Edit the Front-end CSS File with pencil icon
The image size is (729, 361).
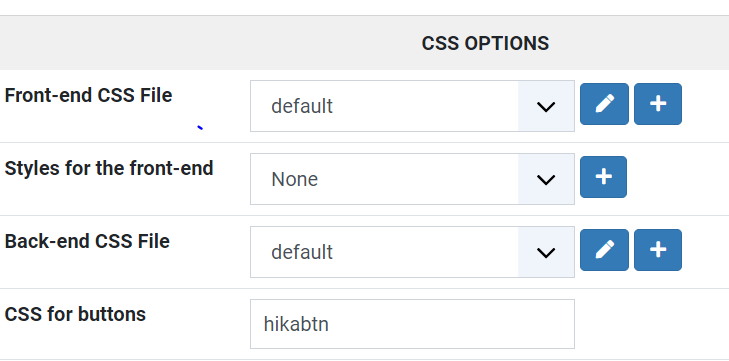pos(604,104)
